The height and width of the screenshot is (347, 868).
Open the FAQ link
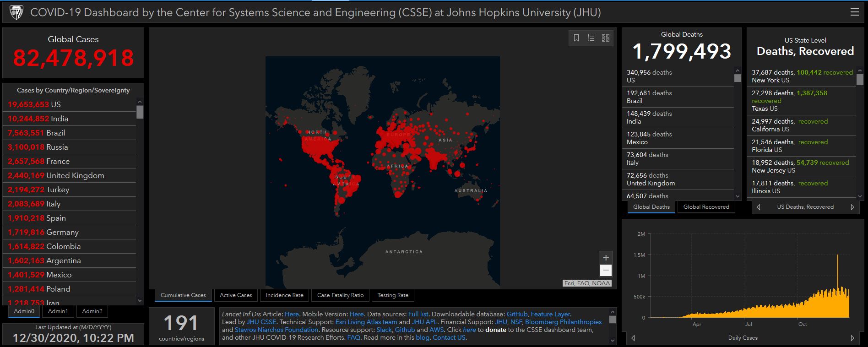[353, 337]
